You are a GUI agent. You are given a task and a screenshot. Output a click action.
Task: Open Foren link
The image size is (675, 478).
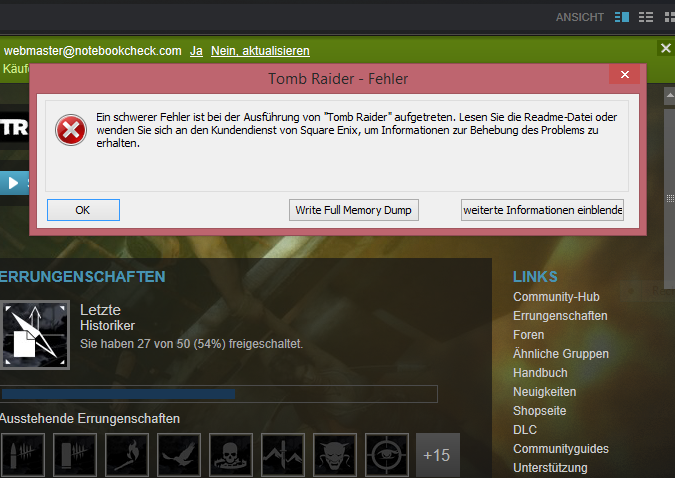tap(529, 335)
